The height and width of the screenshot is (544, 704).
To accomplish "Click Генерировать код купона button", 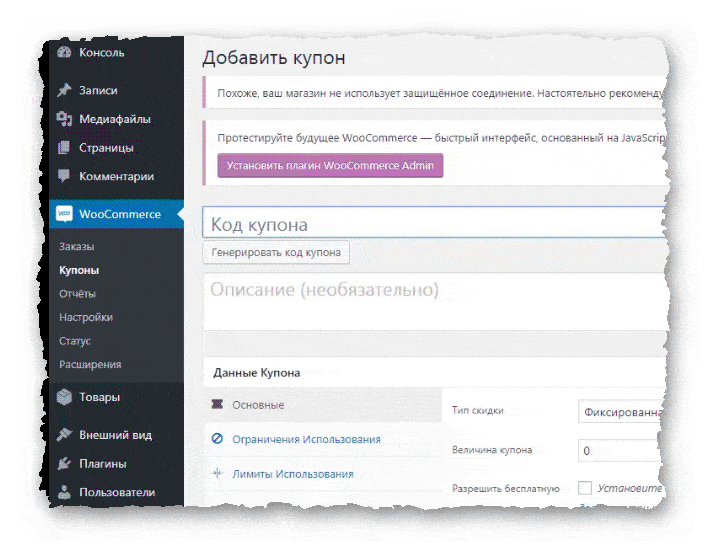I will click(x=276, y=252).
